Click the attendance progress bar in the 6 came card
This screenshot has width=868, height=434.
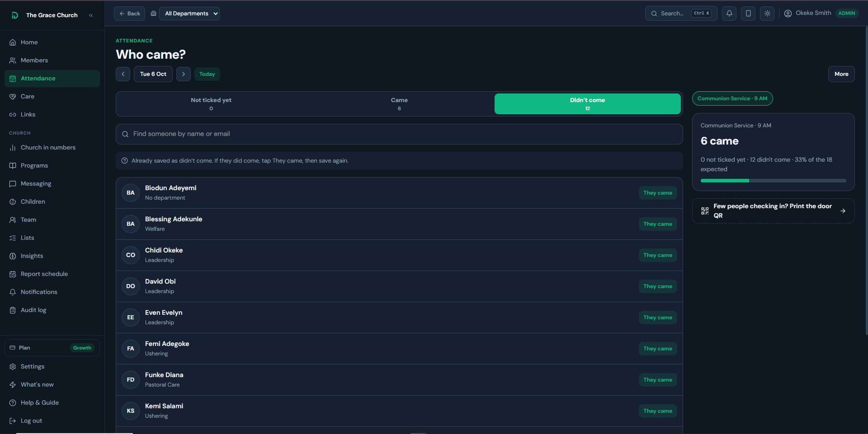(773, 181)
